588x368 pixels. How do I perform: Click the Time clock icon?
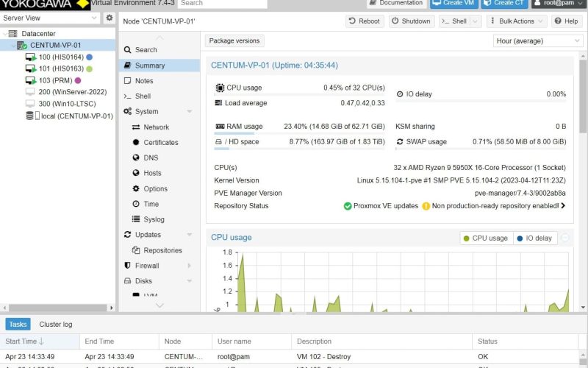tap(136, 204)
